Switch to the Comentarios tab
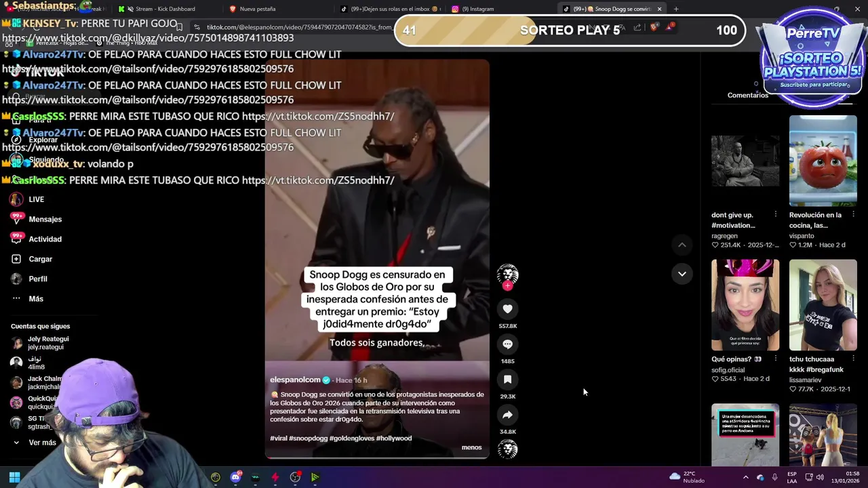Viewport: 868px width, 488px height. (747, 95)
